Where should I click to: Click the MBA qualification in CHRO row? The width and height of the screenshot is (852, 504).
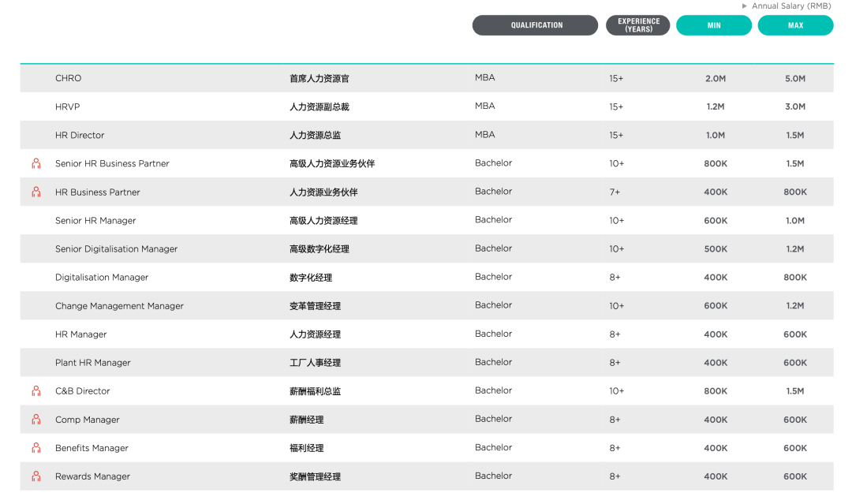click(484, 77)
